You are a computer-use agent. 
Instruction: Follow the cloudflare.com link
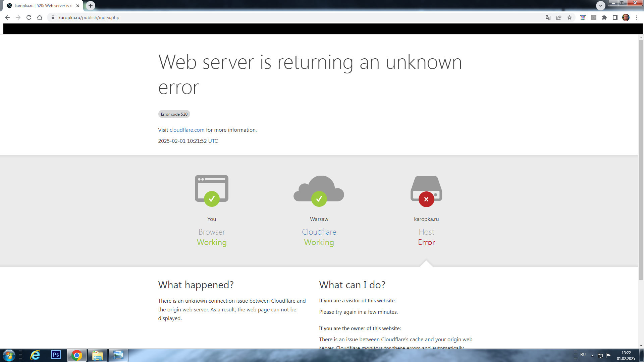tap(187, 130)
